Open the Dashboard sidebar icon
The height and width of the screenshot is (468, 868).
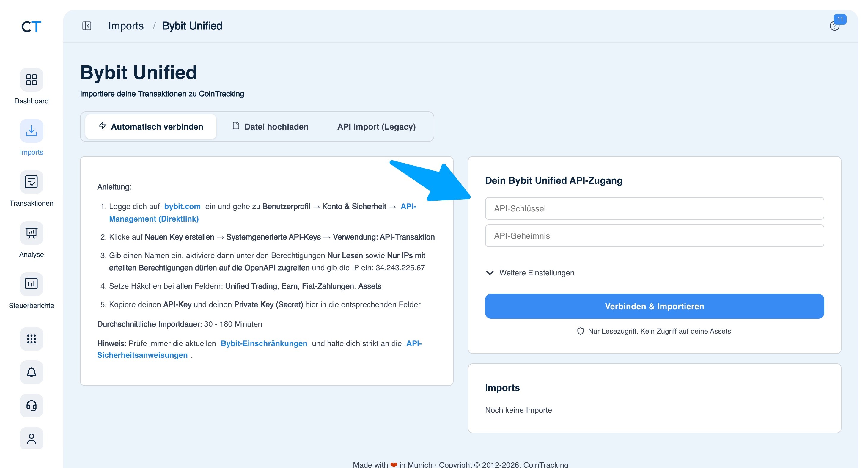[31, 80]
